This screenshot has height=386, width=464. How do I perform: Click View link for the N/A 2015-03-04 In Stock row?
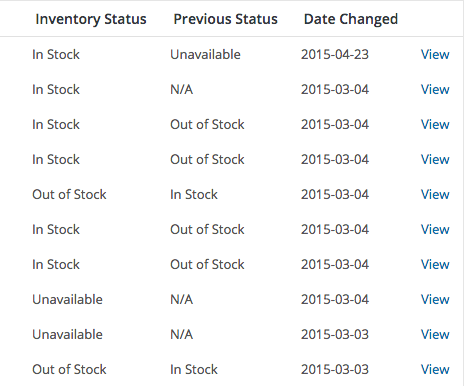tap(435, 89)
